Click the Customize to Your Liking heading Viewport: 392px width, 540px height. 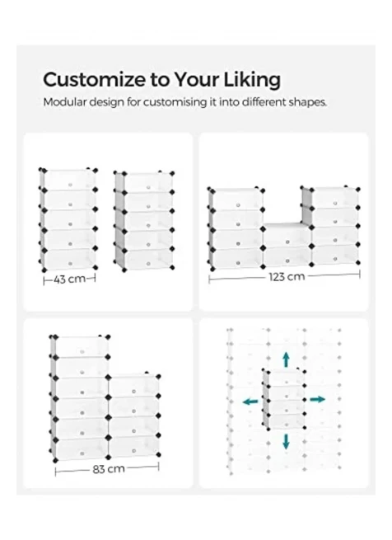click(x=161, y=79)
